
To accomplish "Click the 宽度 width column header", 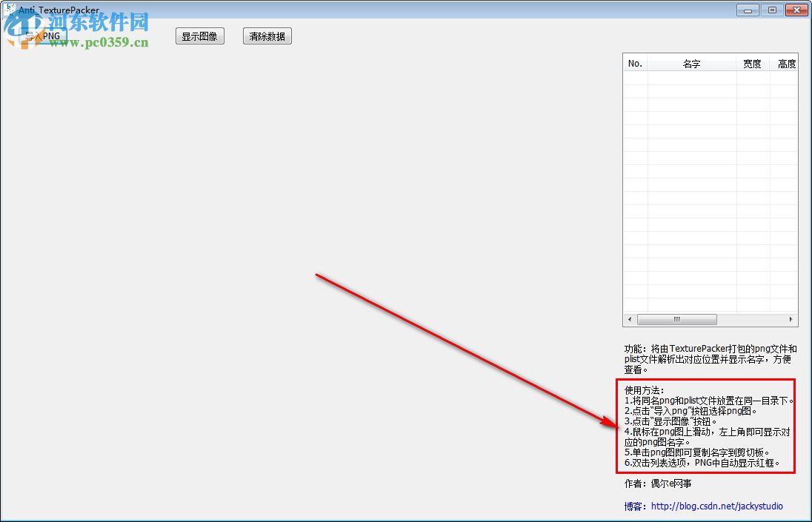I will [751, 63].
